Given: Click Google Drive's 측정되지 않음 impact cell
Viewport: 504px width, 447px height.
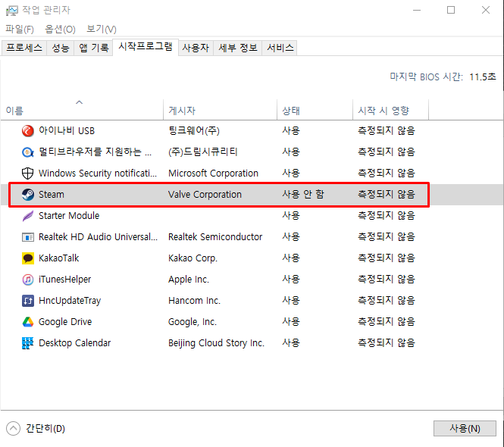Looking at the screenshot, I should pyautogui.click(x=387, y=322).
